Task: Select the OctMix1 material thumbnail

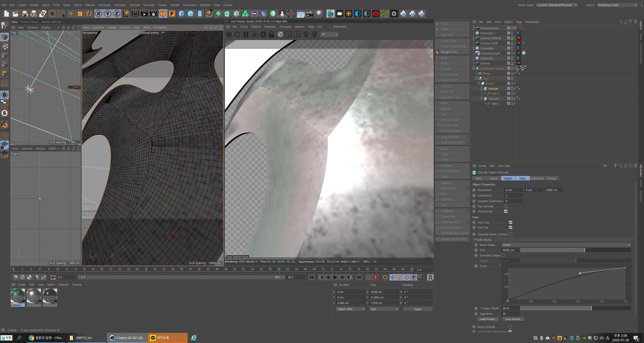Action: coord(18,296)
